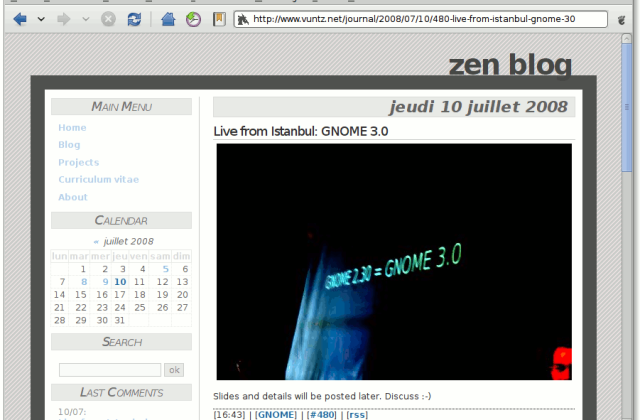Image resolution: width=640 pixels, height=420 pixels.
Task: Open the Home menu link
Action: 72,128
